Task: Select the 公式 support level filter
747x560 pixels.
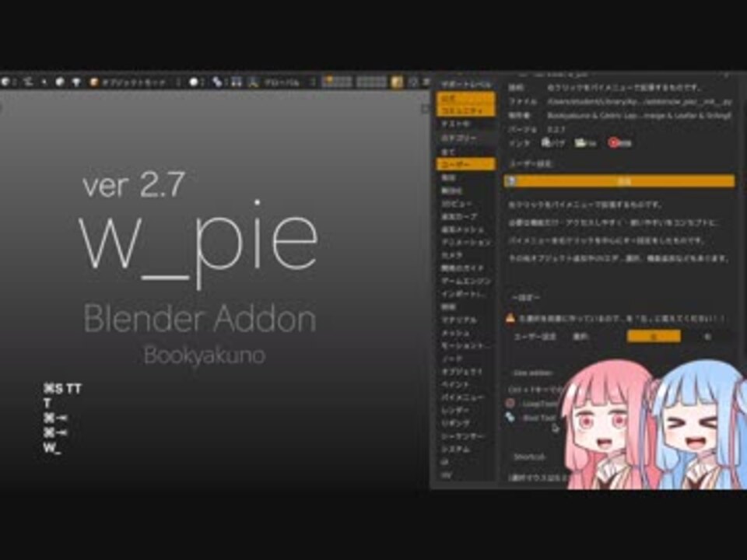Action: tap(465, 99)
